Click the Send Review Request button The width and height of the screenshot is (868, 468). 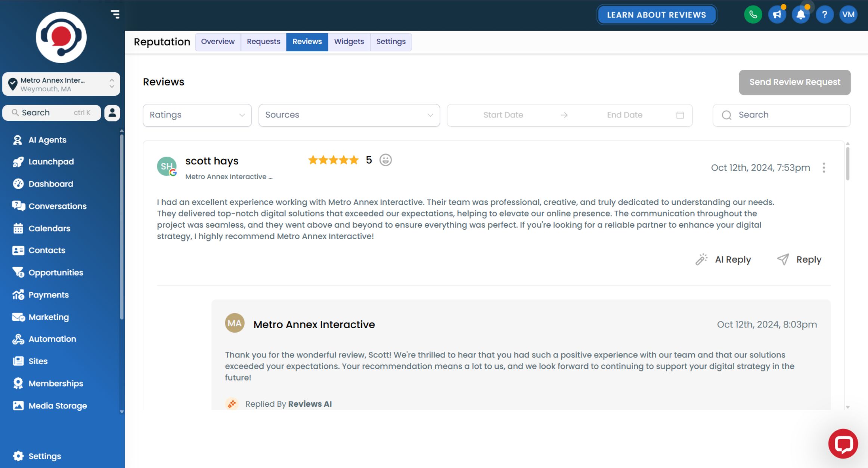pos(795,82)
